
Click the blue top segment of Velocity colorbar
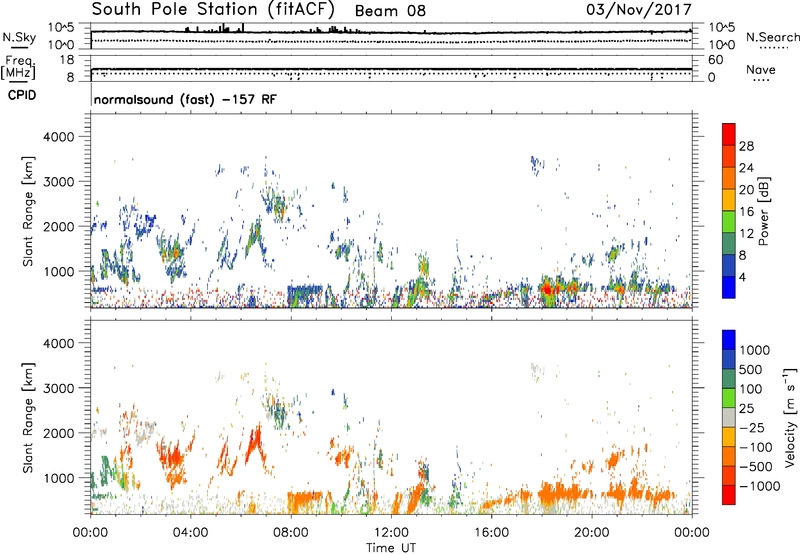click(729, 340)
